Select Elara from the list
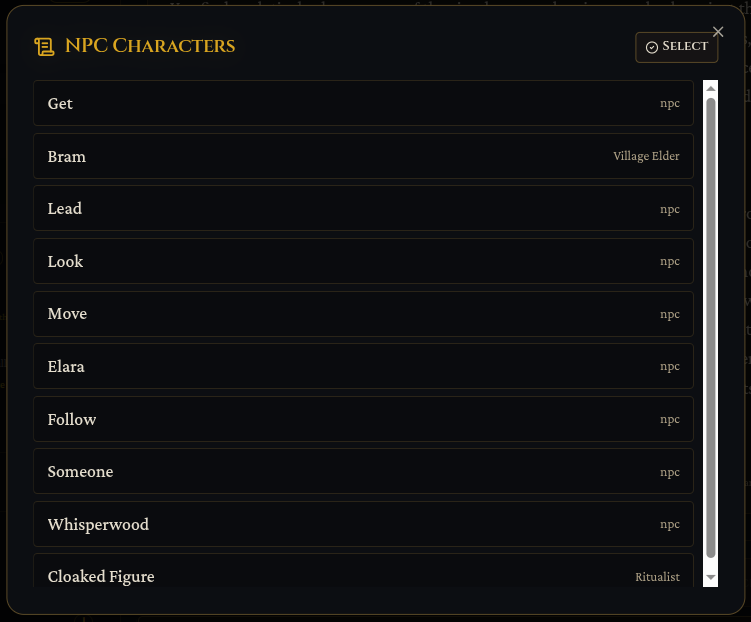 pyautogui.click(x=363, y=367)
